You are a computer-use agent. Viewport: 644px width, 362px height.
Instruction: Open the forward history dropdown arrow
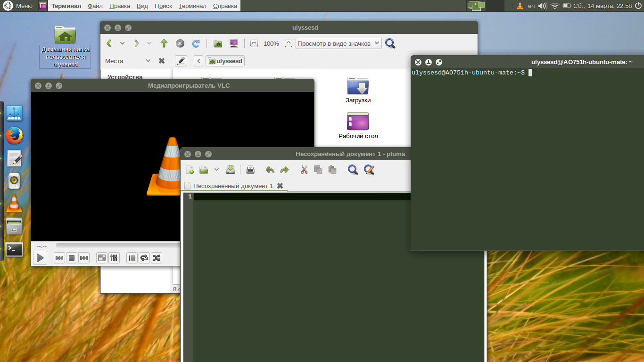click(x=149, y=43)
